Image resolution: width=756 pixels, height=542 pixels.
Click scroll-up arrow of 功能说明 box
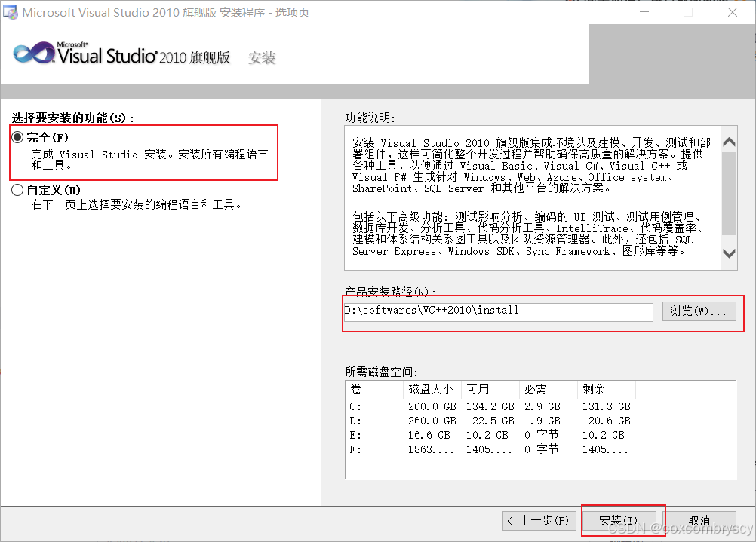coord(729,142)
